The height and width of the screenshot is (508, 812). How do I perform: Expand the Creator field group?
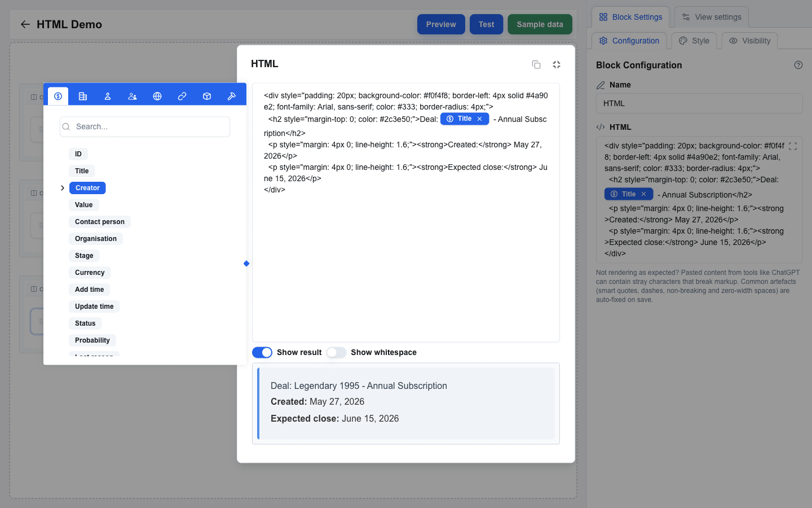click(x=63, y=188)
